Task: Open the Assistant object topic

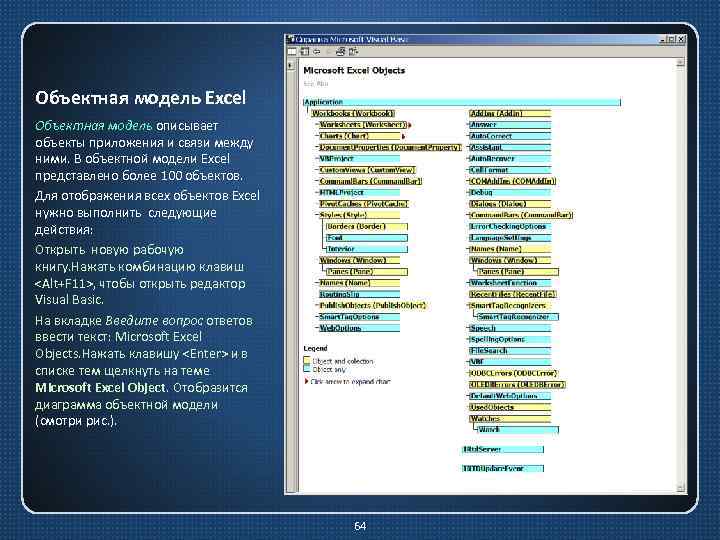Action: [x=510, y=147]
